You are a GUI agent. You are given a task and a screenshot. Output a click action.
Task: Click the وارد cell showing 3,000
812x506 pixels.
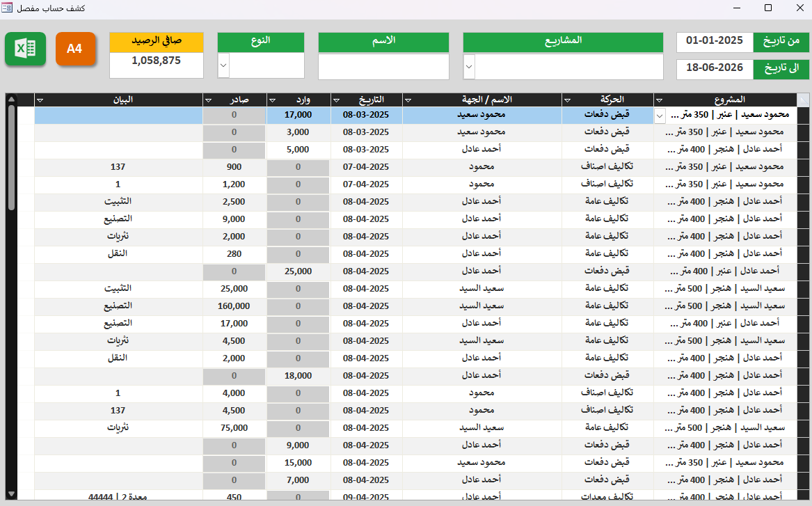(x=298, y=132)
